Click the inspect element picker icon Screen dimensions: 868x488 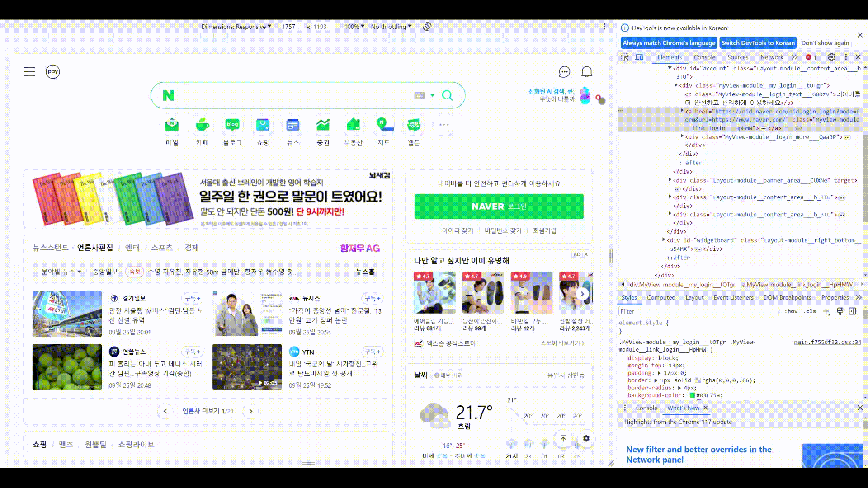625,57
